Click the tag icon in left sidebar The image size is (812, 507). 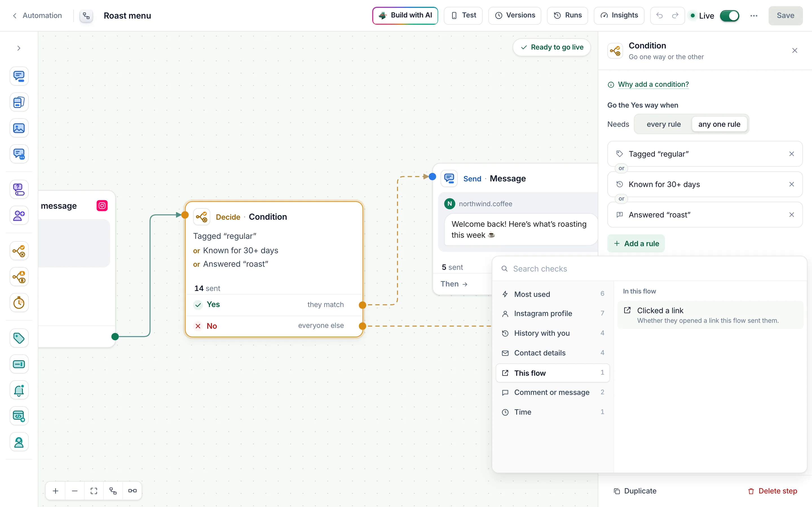[19, 338]
